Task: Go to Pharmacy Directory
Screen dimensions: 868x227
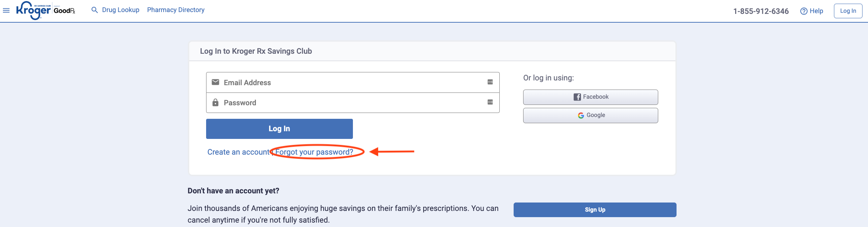Action: click(176, 10)
